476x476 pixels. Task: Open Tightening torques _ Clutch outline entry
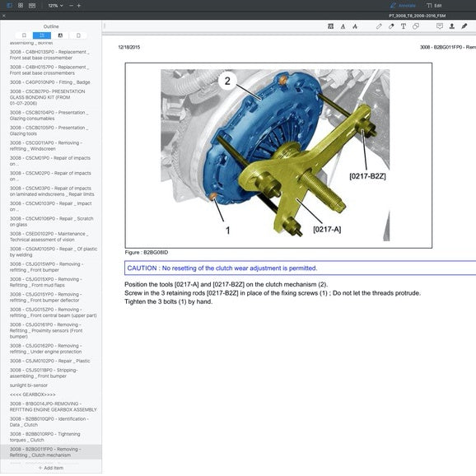45,436
